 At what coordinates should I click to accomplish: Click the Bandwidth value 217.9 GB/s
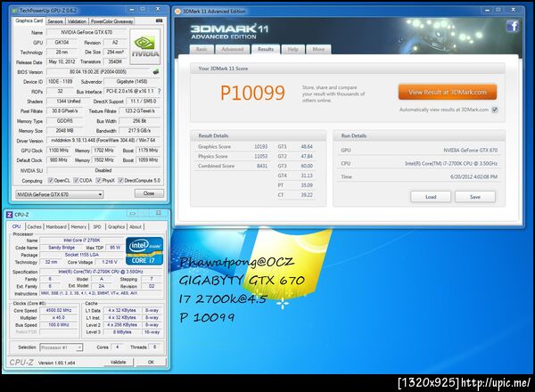(140, 131)
